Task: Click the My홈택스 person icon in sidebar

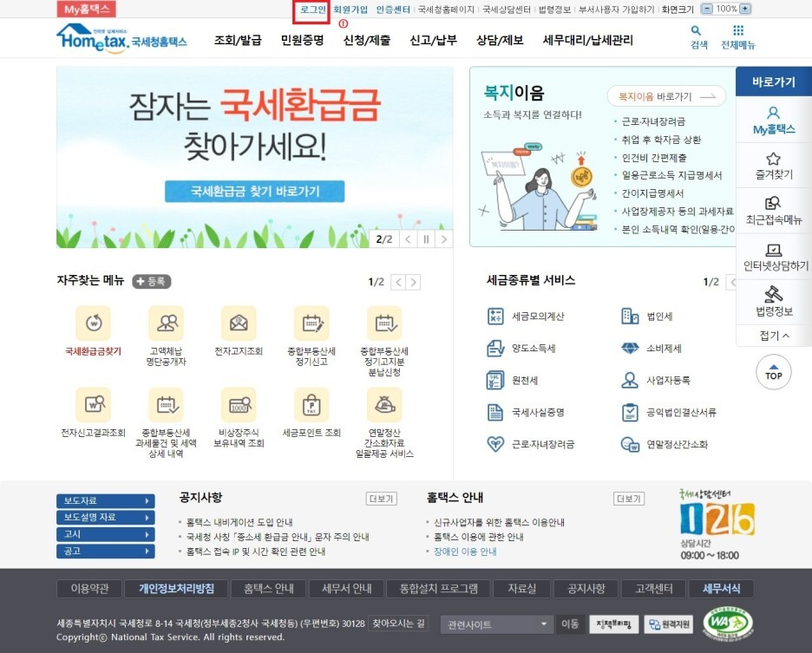Action: (x=774, y=113)
